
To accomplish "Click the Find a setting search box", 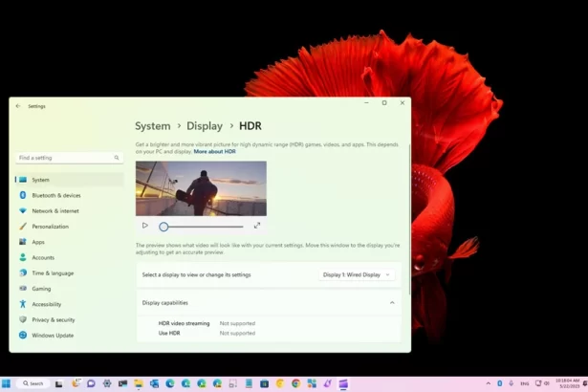I will [68, 158].
